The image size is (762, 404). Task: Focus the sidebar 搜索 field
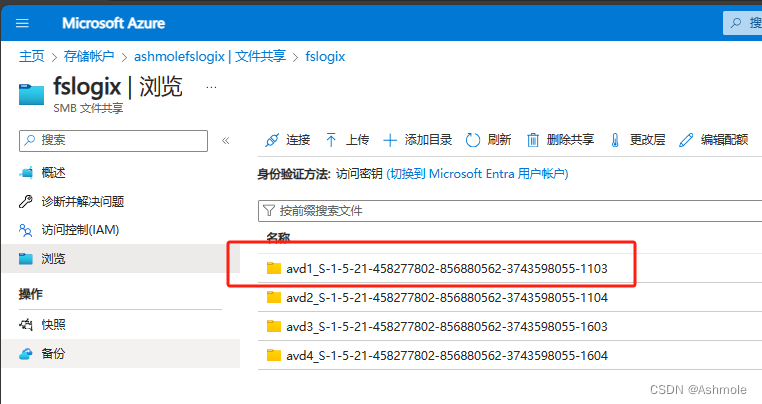[113, 141]
